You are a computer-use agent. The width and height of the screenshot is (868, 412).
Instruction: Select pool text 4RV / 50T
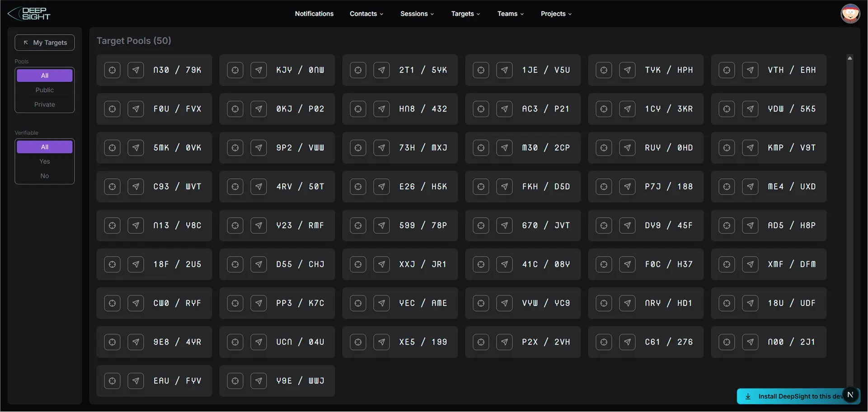[300, 187]
